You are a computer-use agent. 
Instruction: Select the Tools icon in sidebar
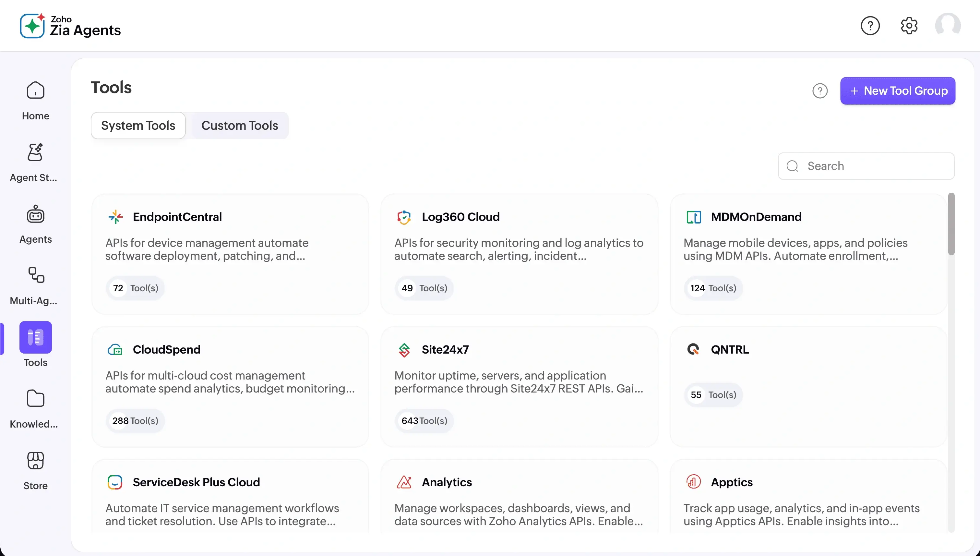point(35,337)
